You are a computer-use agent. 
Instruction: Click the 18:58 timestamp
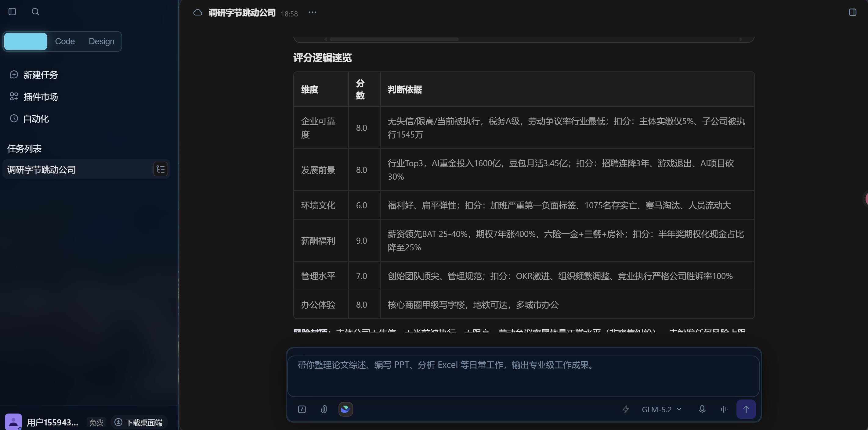[289, 14]
